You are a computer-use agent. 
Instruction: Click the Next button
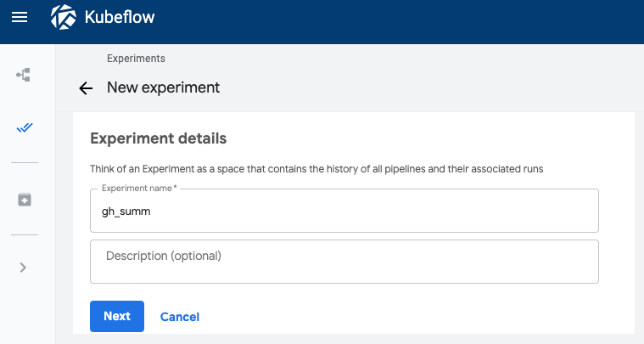(117, 316)
